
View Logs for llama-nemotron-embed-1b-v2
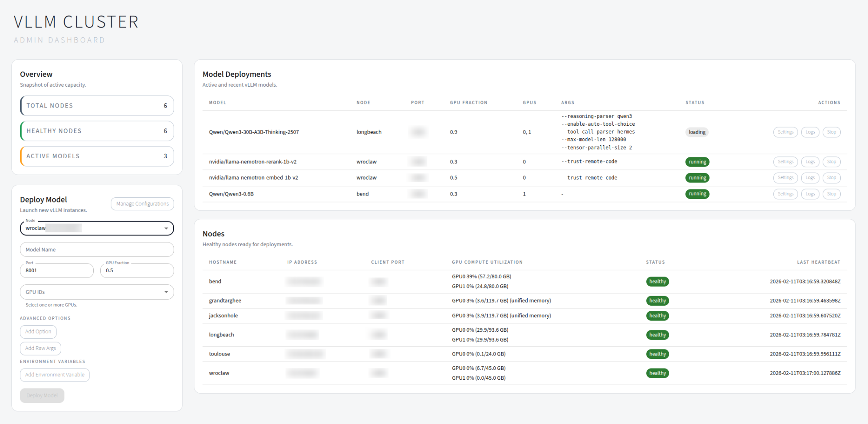coord(810,178)
